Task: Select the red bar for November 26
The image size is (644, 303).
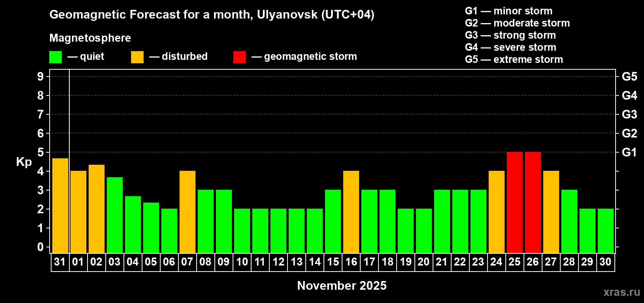Action: point(533,203)
